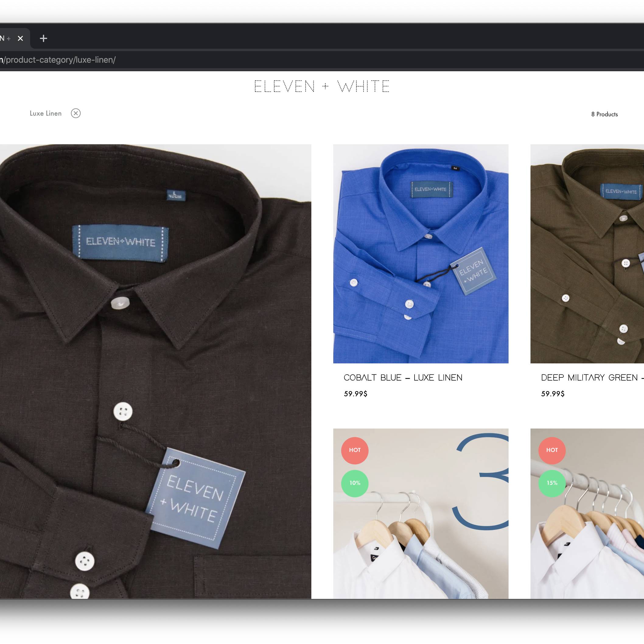Click the Eleven + White site logo
The width and height of the screenshot is (644, 644).
coord(322,86)
